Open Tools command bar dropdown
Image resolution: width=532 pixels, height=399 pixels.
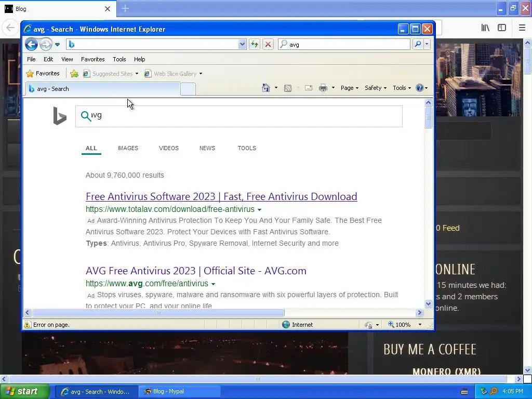402,88
